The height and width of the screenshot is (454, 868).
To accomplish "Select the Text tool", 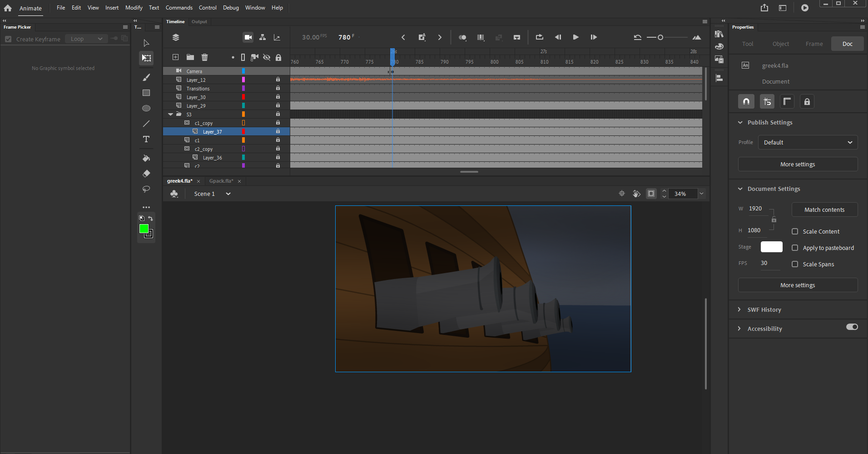I will (x=146, y=139).
